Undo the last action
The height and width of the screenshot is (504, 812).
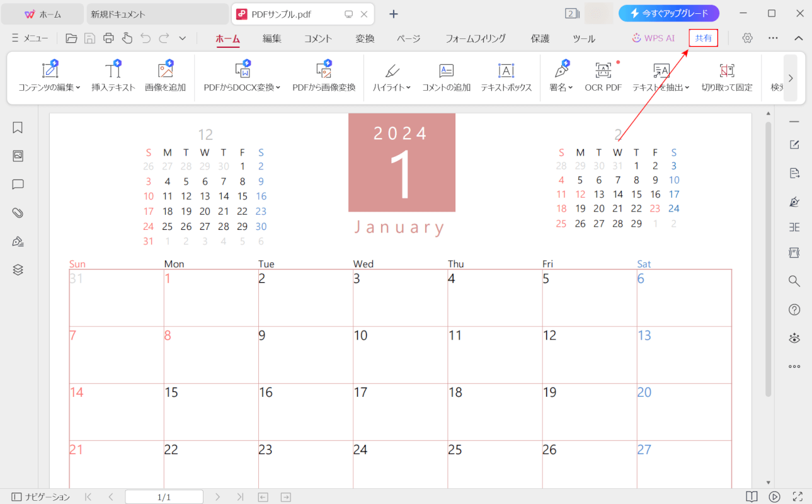click(146, 38)
